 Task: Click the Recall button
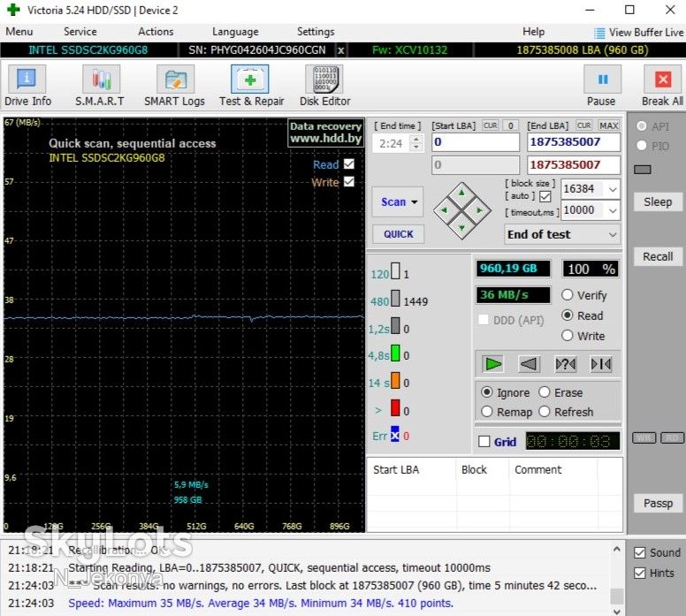point(658,257)
